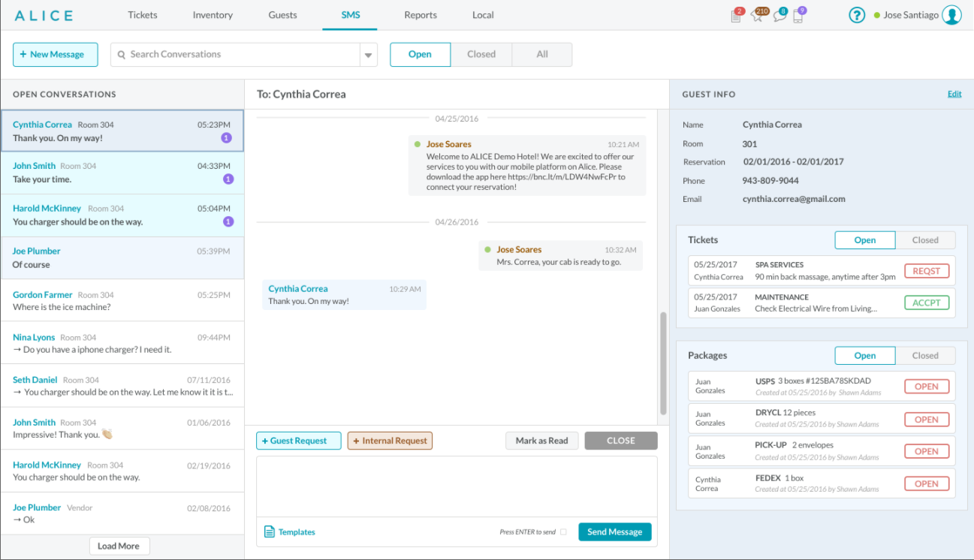Select the All conversations filter
Image resolution: width=974 pixels, height=560 pixels.
coord(541,53)
